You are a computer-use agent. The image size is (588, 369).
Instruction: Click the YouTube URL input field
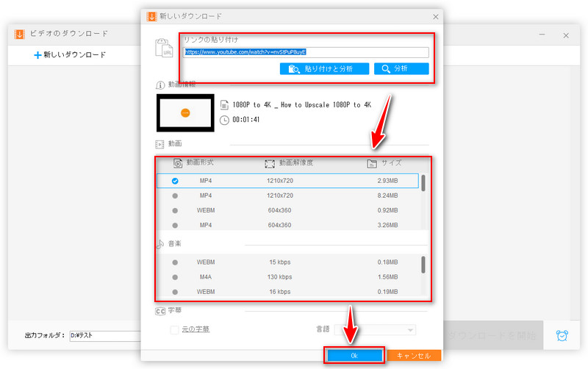click(306, 52)
